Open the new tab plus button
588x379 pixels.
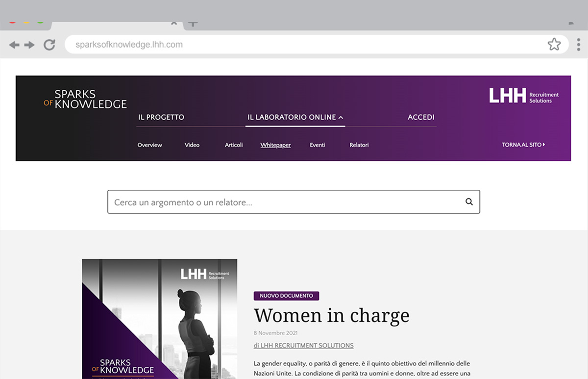click(193, 23)
